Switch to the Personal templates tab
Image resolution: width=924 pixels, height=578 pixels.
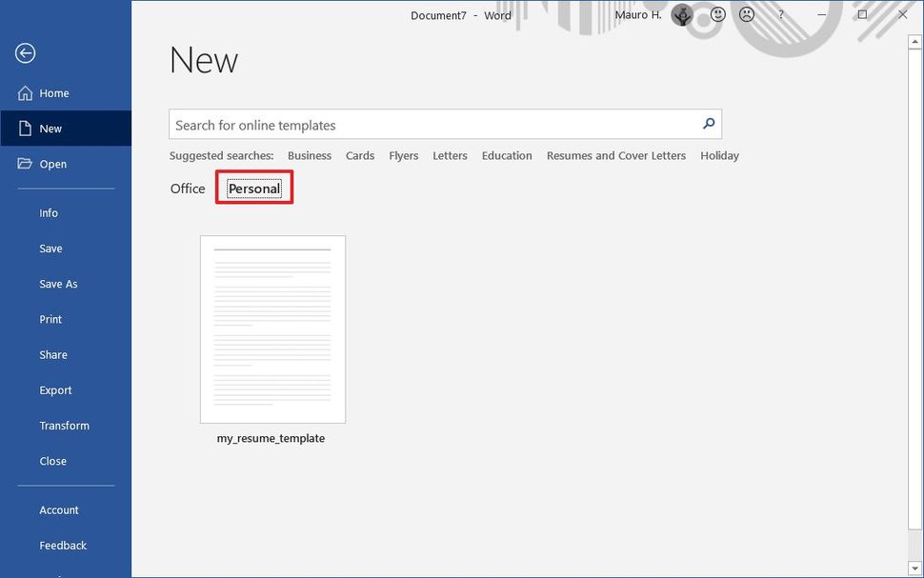[x=253, y=188]
